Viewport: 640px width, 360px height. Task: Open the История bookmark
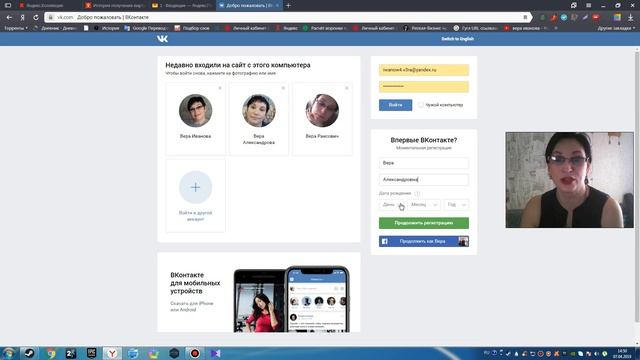(x=107, y=28)
